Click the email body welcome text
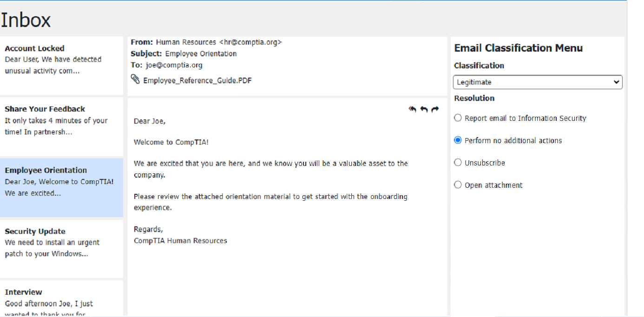 [171, 142]
